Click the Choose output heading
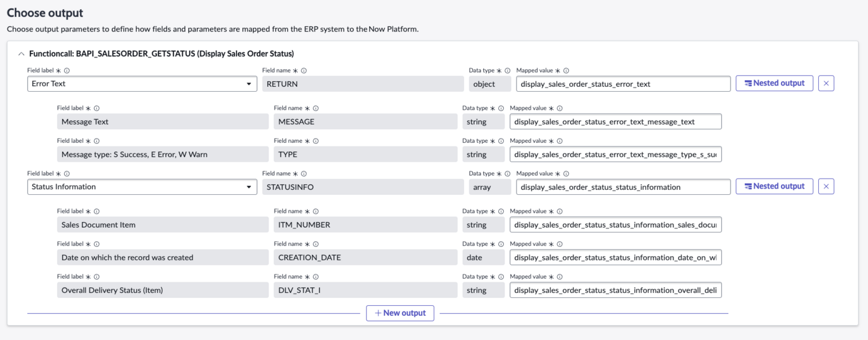 [x=45, y=12]
